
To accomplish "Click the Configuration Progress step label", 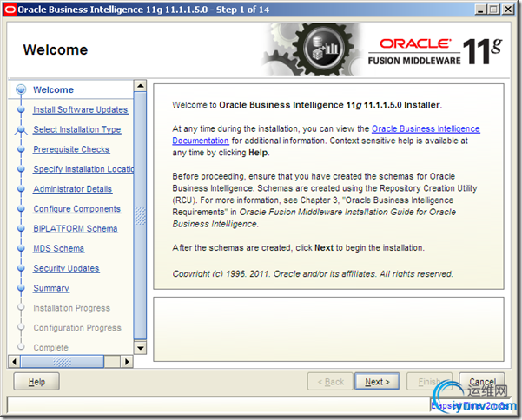I will 77,328.
